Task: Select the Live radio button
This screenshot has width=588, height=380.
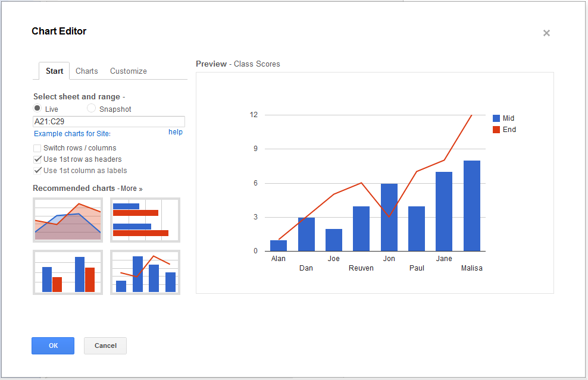Action: pos(37,108)
